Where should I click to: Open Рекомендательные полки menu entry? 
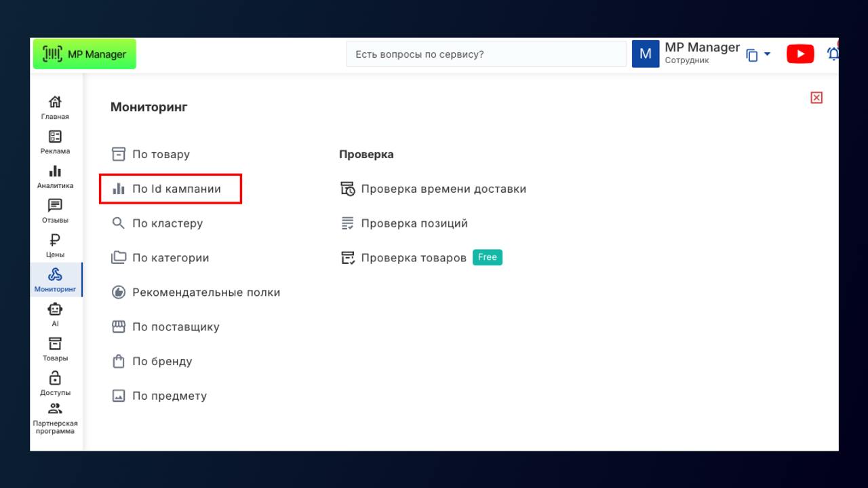pyautogui.click(x=205, y=293)
